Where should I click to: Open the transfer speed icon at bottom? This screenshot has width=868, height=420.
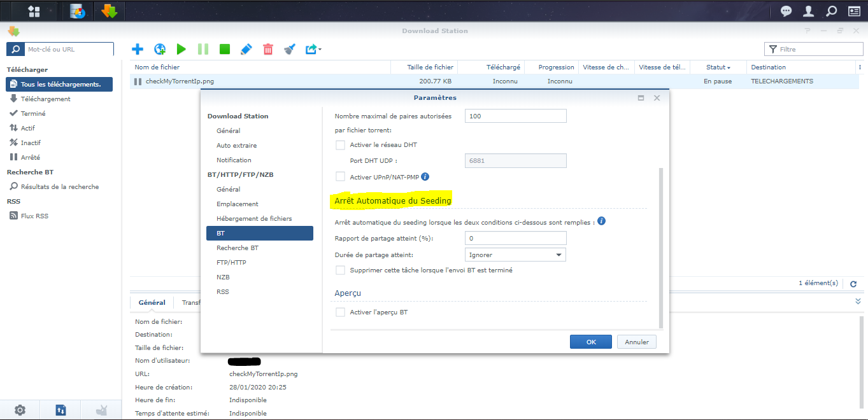(60, 410)
